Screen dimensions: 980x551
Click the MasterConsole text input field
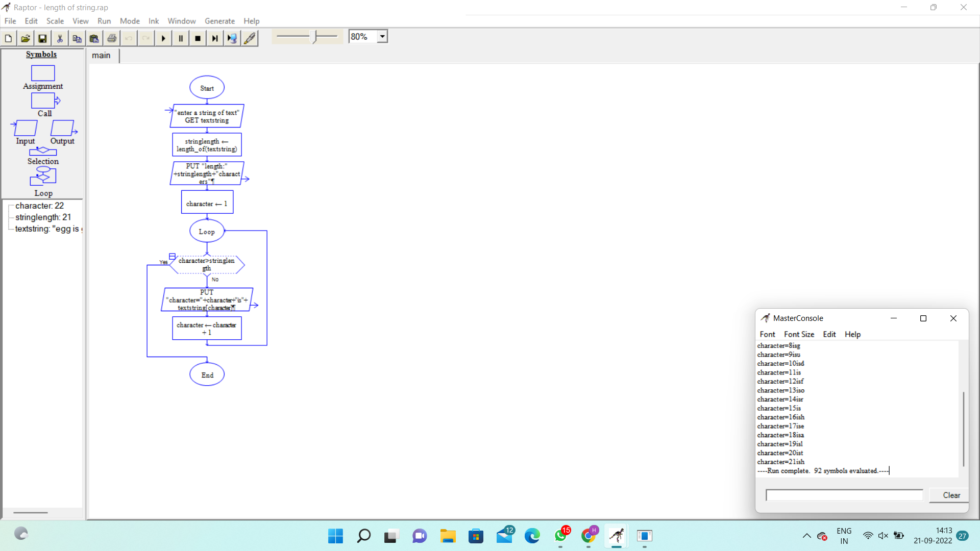[844, 495]
